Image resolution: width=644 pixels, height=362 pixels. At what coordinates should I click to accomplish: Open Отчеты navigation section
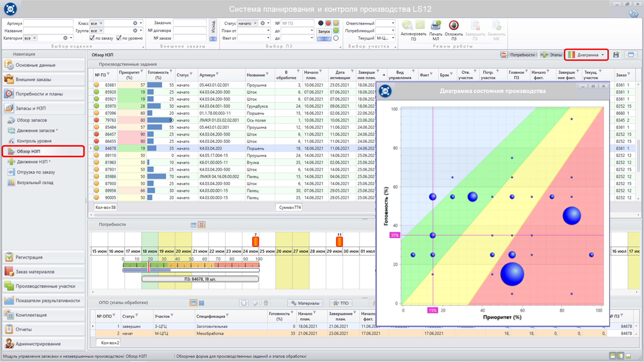pyautogui.click(x=44, y=329)
